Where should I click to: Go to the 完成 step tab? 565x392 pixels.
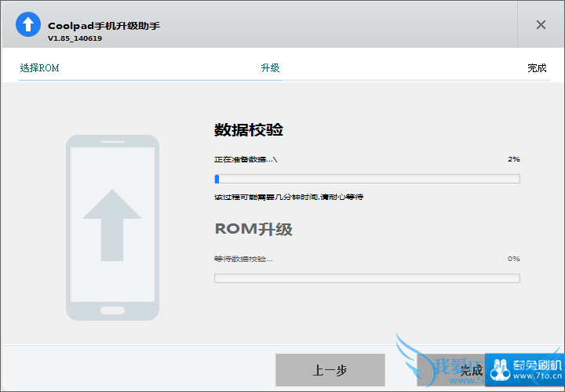click(537, 68)
